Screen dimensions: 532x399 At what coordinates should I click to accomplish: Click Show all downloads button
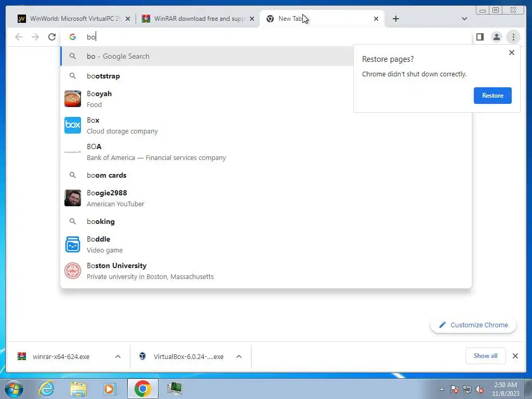pos(485,355)
